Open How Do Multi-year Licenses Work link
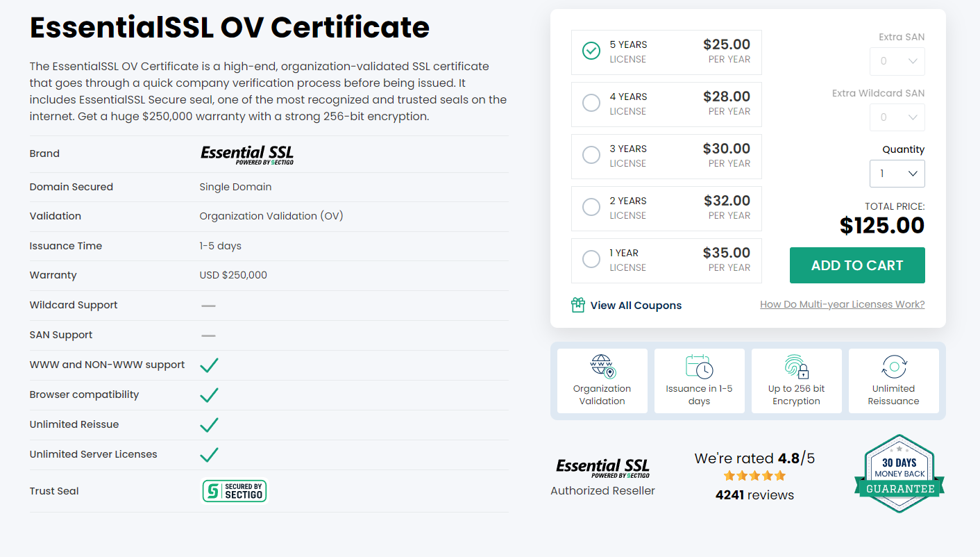The height and width of the screenshot is (557, 980). [x=842, y=304]
